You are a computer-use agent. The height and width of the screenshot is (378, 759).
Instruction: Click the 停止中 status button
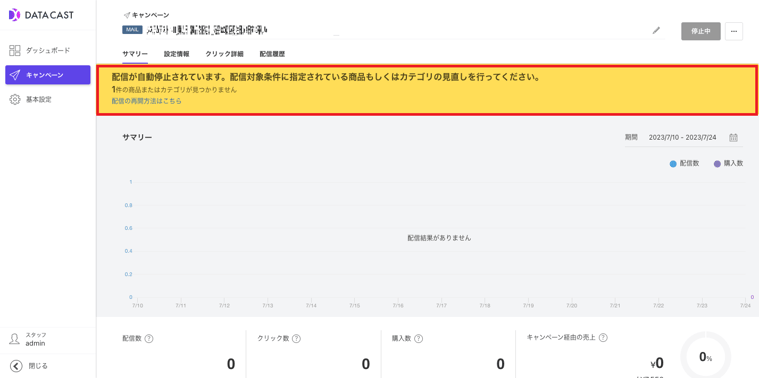pos(700,31)
